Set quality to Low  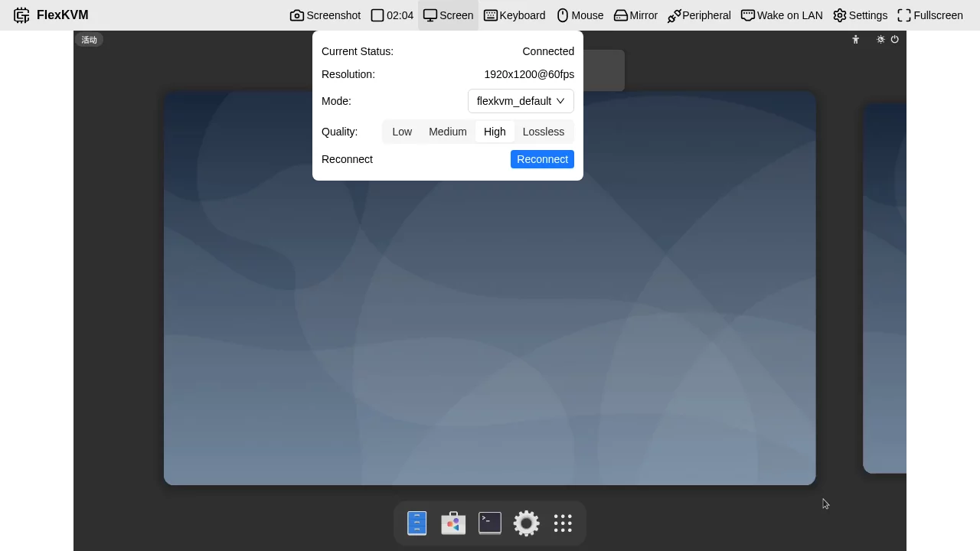pos(402,132)
